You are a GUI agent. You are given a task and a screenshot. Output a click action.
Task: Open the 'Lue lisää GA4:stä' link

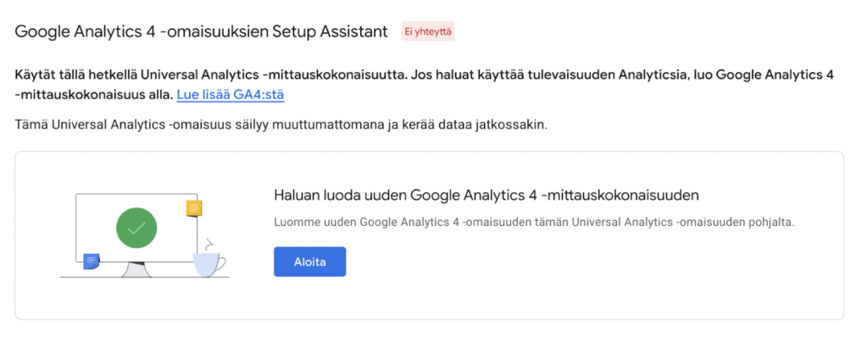click(x=231, y=95)
